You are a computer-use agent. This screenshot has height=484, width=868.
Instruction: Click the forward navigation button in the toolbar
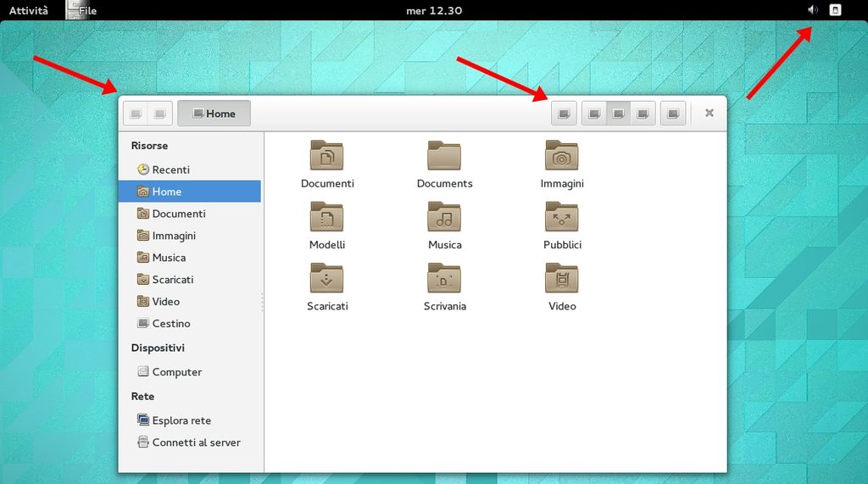(x=159, y=114)
